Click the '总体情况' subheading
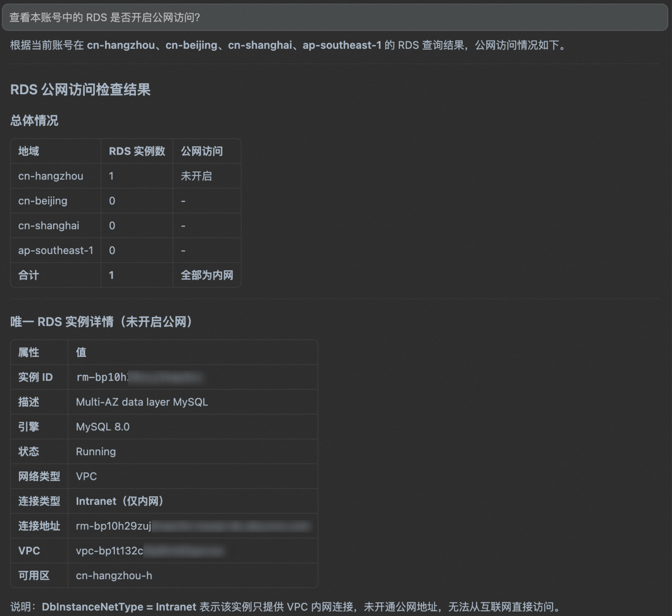Screen dimensions: 672x616 click(34, 120)
